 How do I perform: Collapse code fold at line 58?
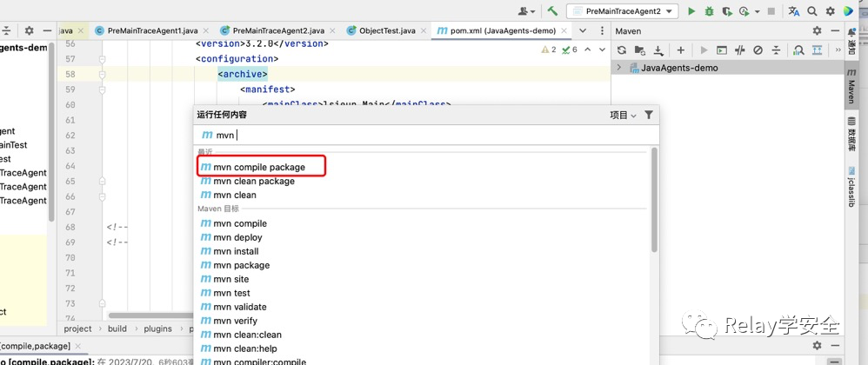tap(103, 74)
